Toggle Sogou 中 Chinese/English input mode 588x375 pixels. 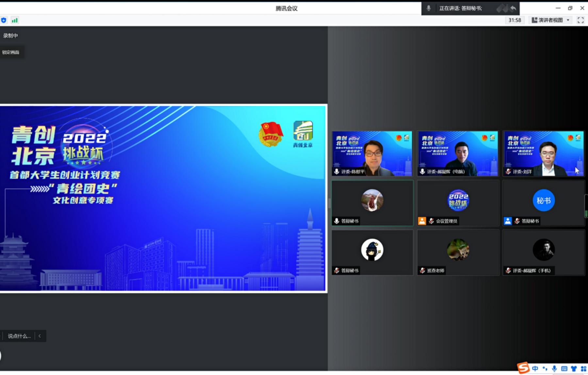pos(535,368)
